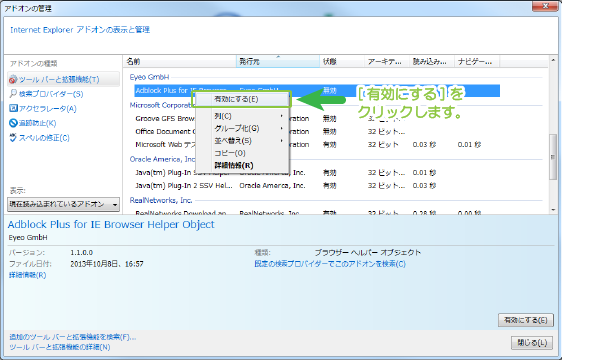Screen dimensions: 600x361
Task: Open the グループ化(G) submenu
Action: pyautogui.click(x=242, y=128)
